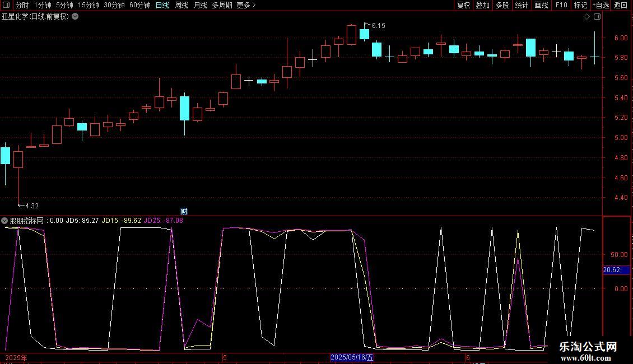Click the 5.00 price axis label
The image size is (633, 364).
(x=621, y=138)
